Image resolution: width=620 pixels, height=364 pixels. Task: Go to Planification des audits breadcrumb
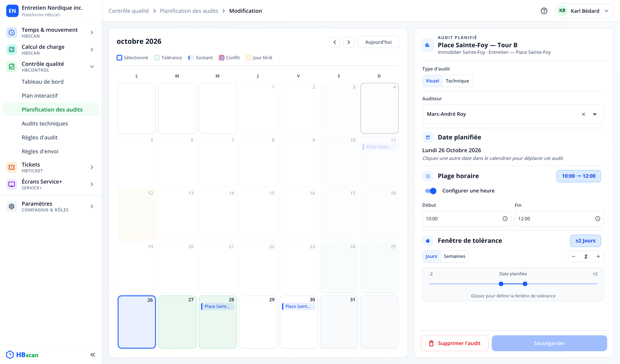pyautogui.click(x=189, y=11)
